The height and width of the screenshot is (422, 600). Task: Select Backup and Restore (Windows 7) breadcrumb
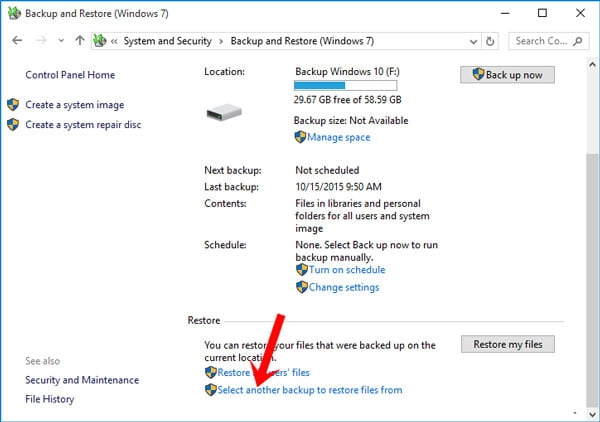pyautogui.click(x=302, y=41)
